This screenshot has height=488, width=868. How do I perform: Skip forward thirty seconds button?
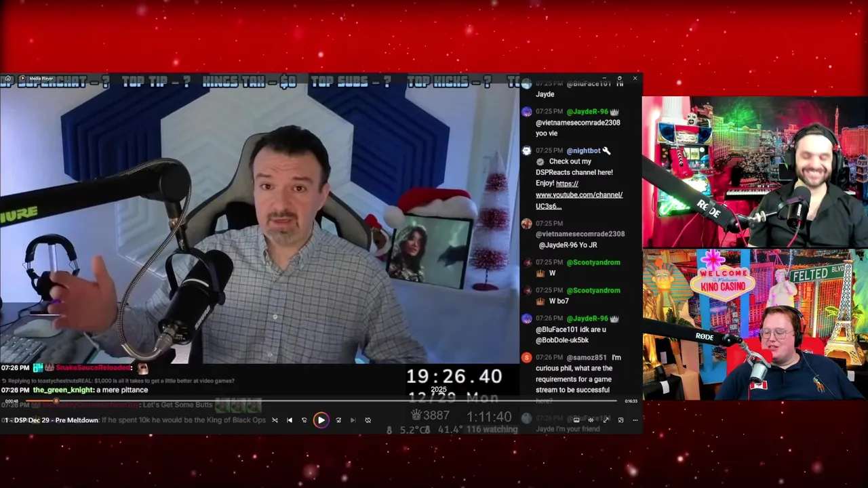(x=338, y=420)
